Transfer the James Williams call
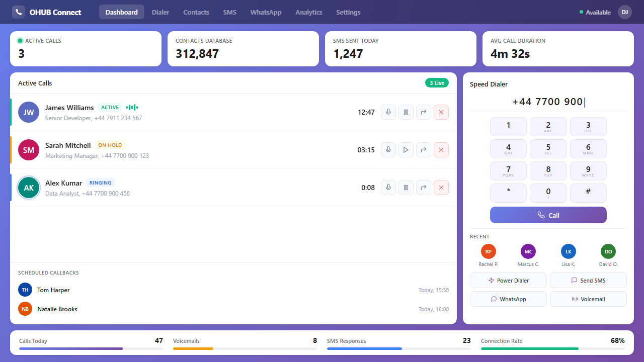Screen dimensions: 644x362 tap(424, 112)
